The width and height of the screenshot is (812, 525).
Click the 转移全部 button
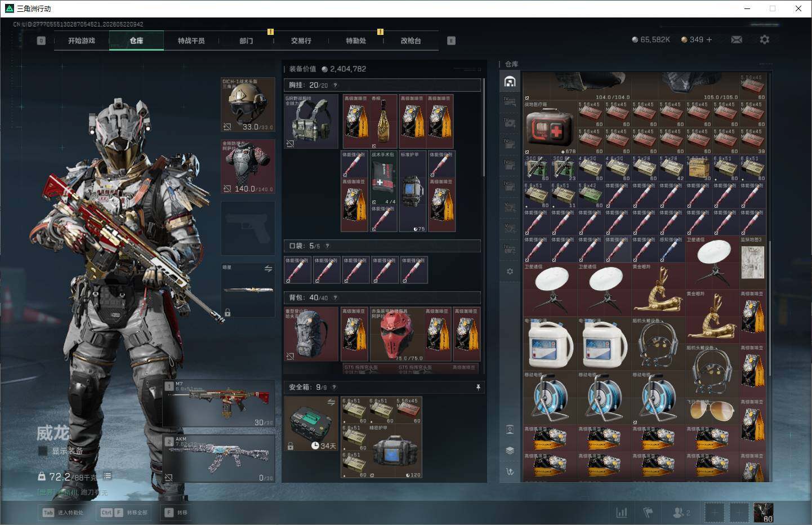click(124, 513)
